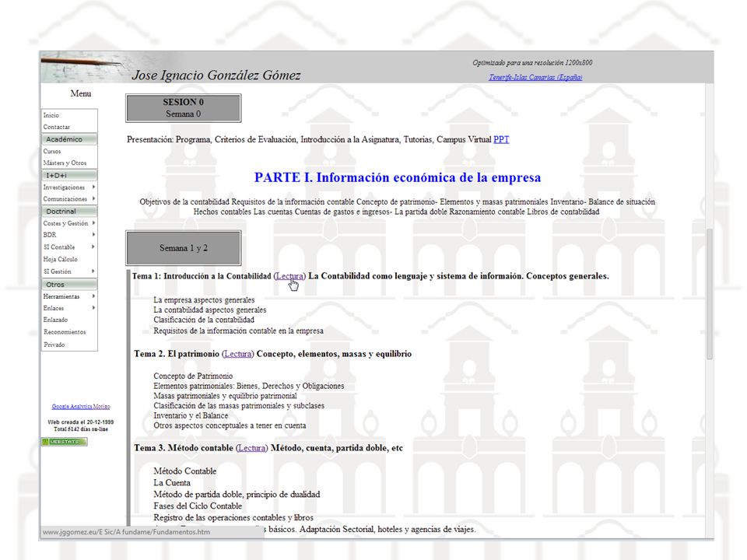747x560 pixels.
Task: Open Másters y Otros menu entry
Action: point(65,163)
